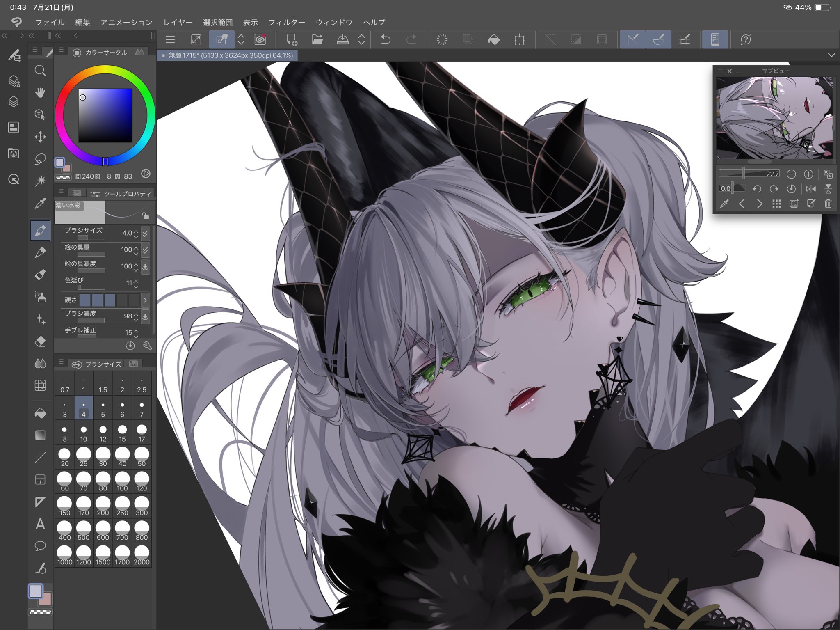
Task: Toggle the brush preview lock icon
Action: [x=145, y=216]
